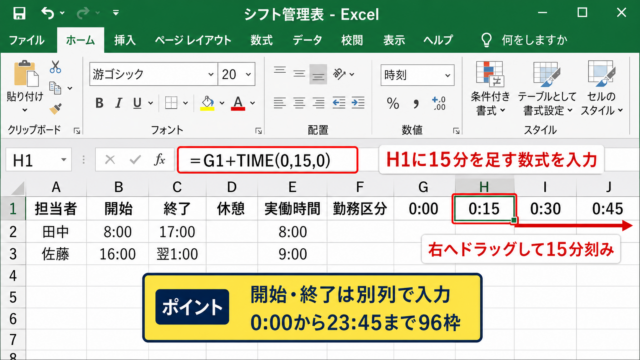Open the 校閲 tab
Viewport: 640px width, 360px height.
pyautogui.click(x=352, y=40)
